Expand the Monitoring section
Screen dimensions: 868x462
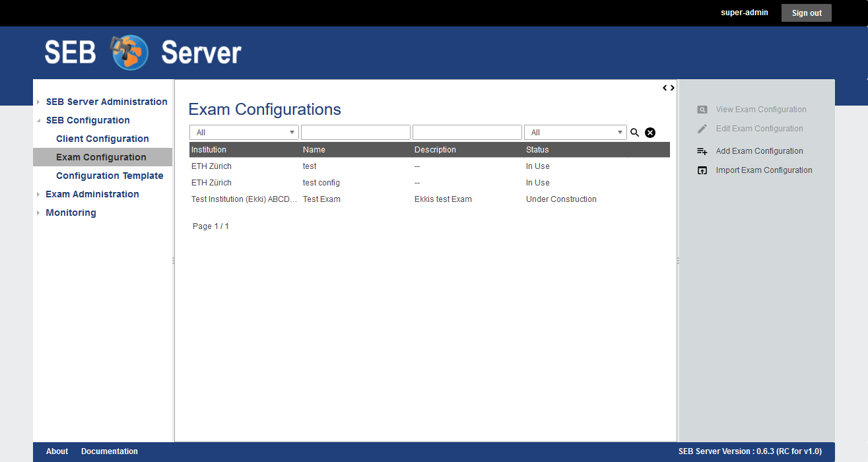[x=39, y=213]
